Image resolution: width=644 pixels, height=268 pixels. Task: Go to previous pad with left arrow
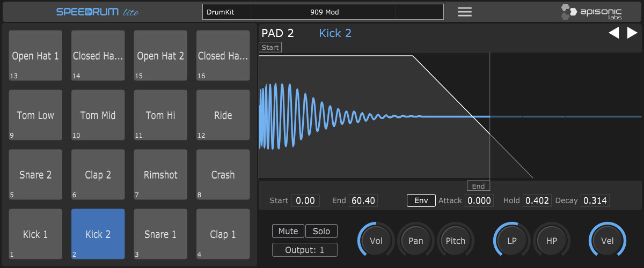(613, 33)
